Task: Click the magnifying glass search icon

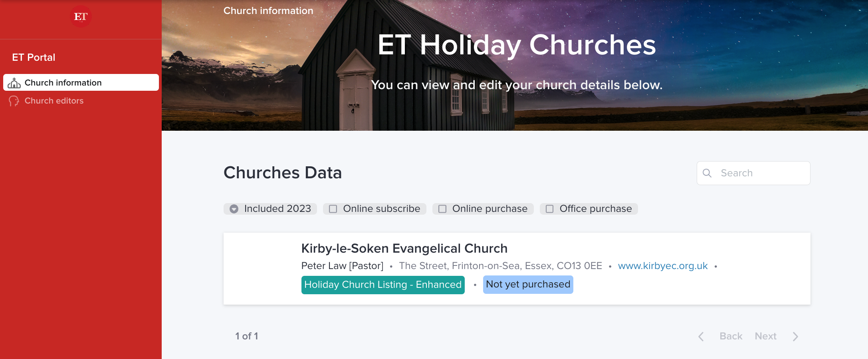Action: (x=707, y=173)
